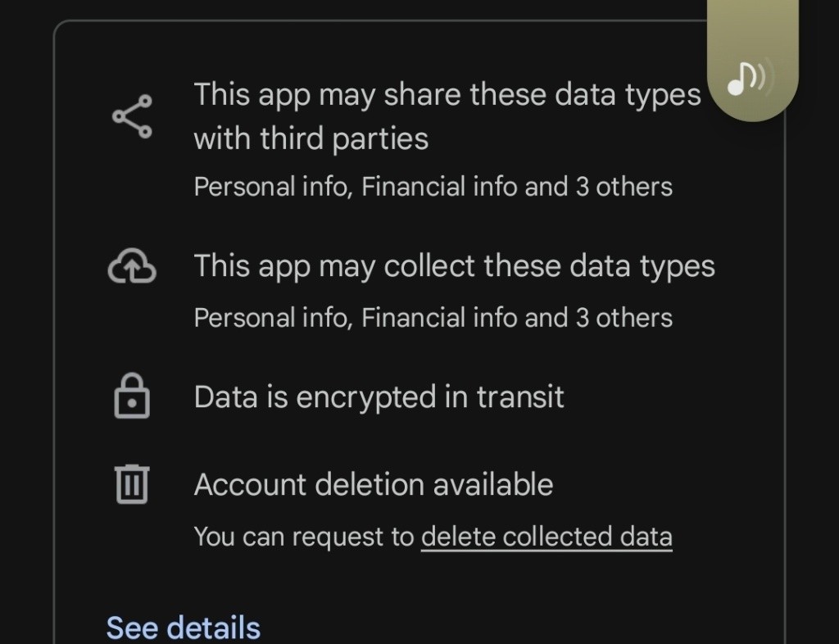Tap the trash can account deletion icon
Image resolution: width=839 pixels, height=644 pixels.
coord(132,483)
